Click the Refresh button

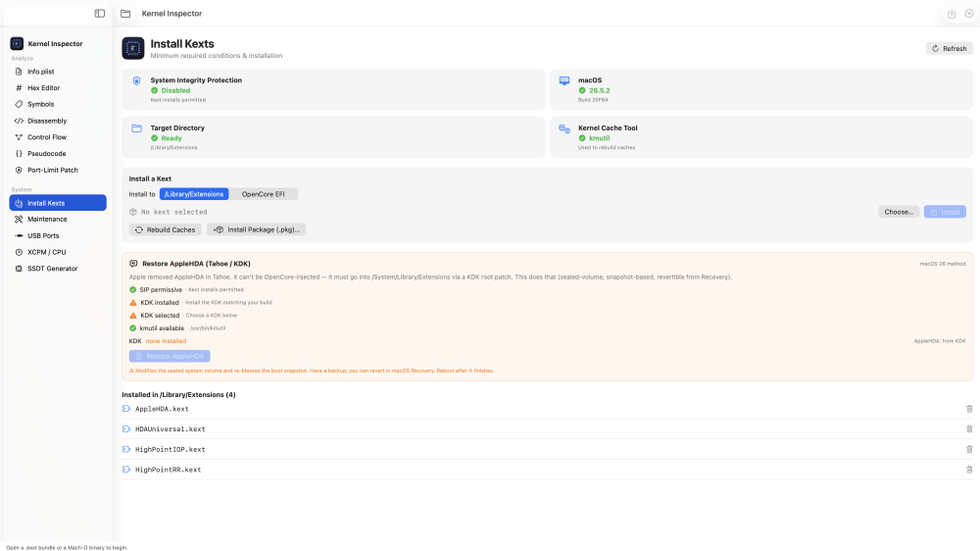[x=949, y=48]
